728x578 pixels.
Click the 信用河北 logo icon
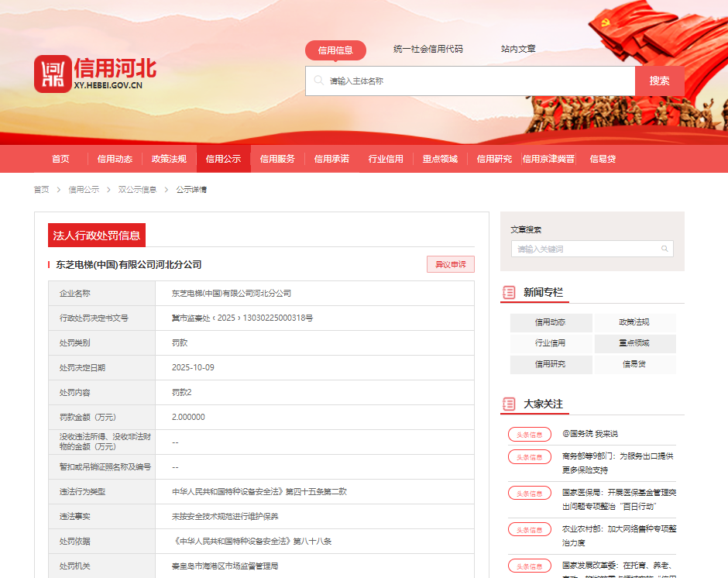(52, 74)
